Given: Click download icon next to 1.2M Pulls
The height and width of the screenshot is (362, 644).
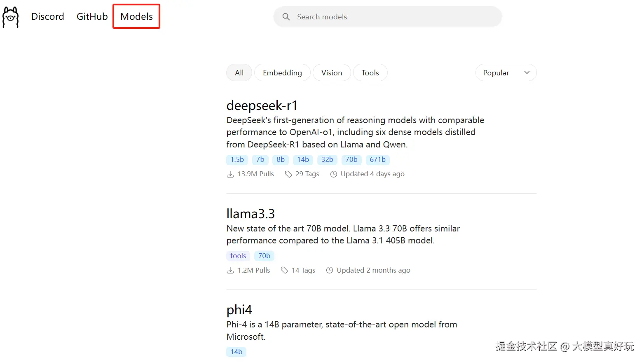Looking at the screenshot, I should [230, 271].
